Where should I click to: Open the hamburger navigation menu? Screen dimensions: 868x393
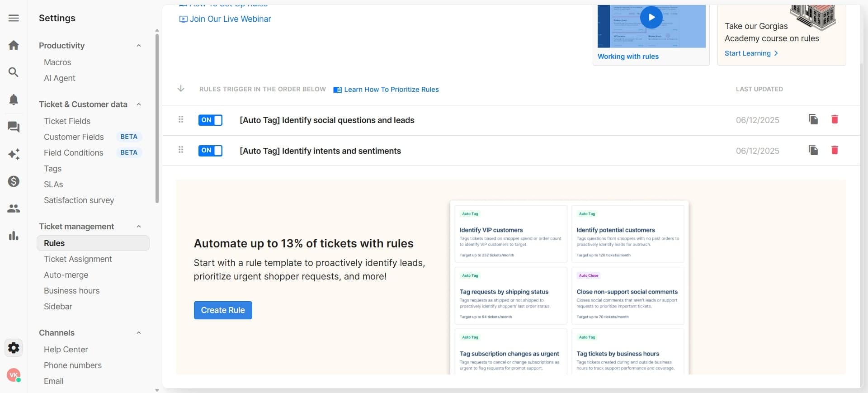tap(14, 18)
